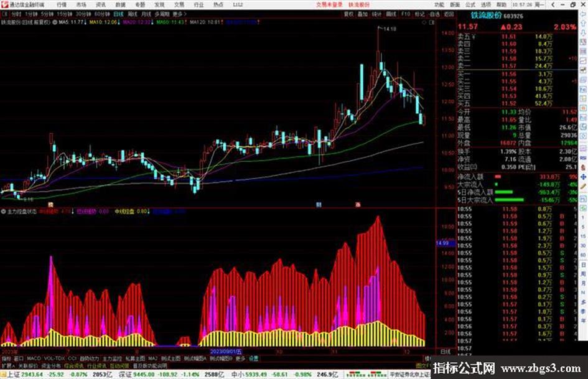This screenshot has width=588, height=379.
Task: Click the 中小 index in status bar
Action: click(x=237, y=375)
